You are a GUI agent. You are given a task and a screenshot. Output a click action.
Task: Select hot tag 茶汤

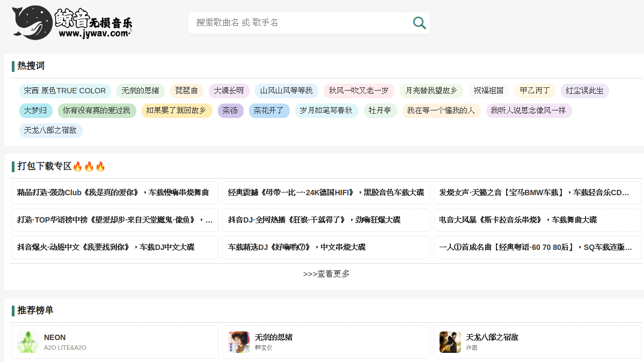[230, 110]
